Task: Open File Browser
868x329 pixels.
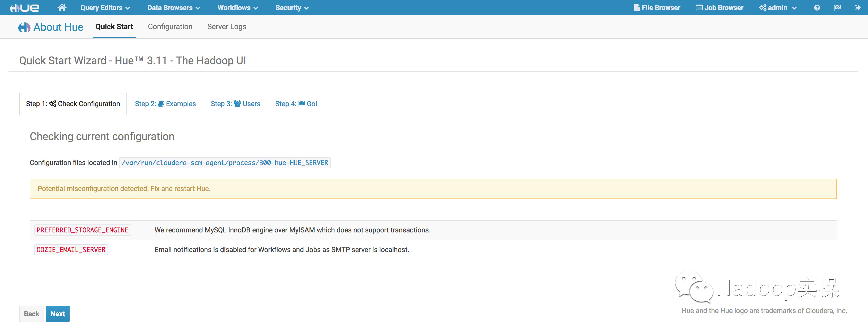Action: click(x=657, y=7)
